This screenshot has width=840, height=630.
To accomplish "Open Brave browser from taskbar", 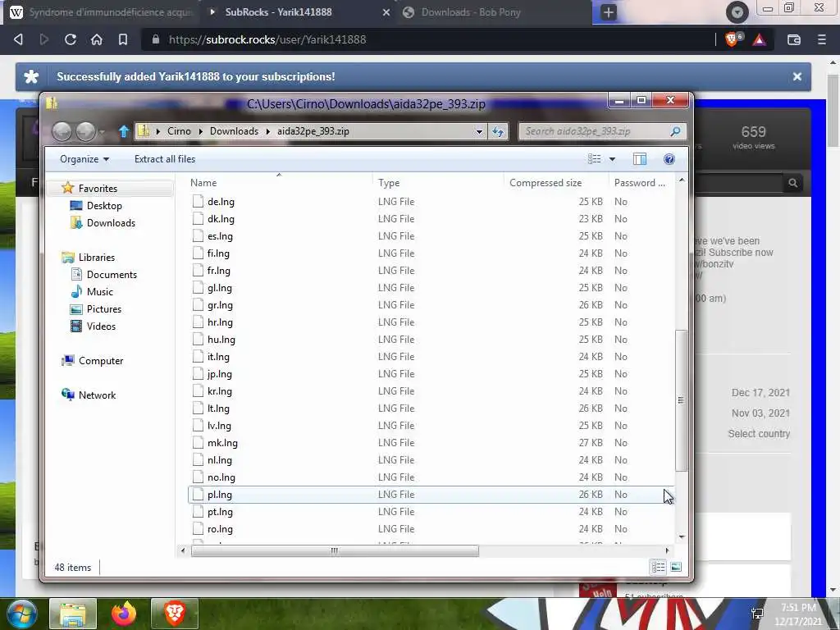I will point(175,614).
